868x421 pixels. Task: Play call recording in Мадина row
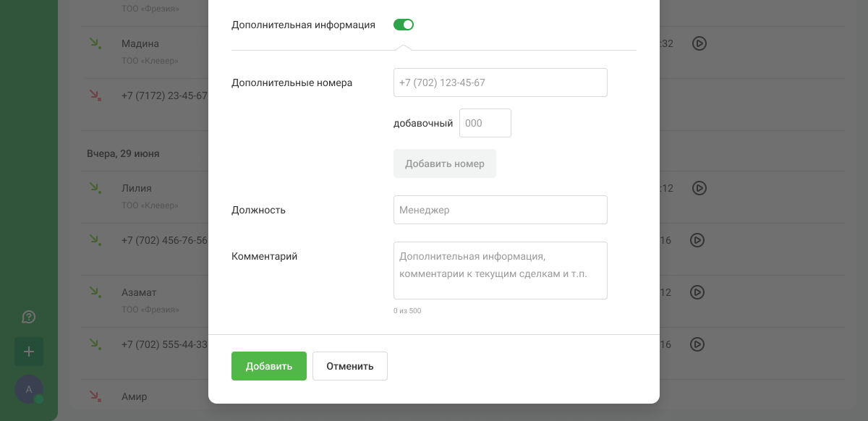pyautogui.click(x=699, y=43)
